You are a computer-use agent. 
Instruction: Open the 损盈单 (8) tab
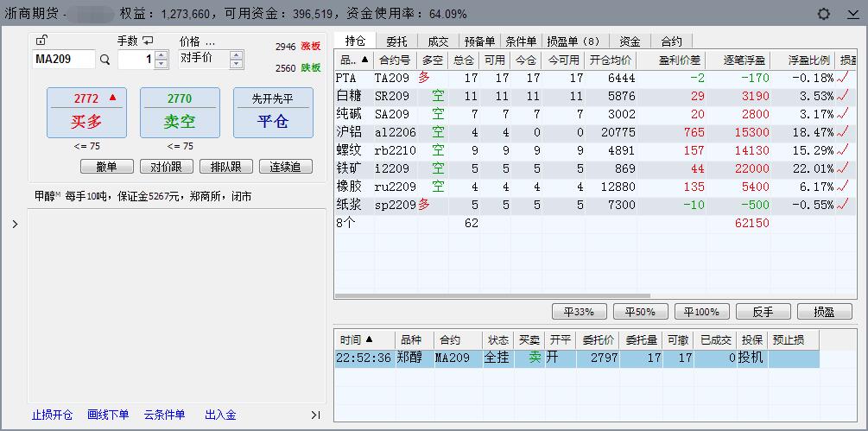[x=573, y=41]
